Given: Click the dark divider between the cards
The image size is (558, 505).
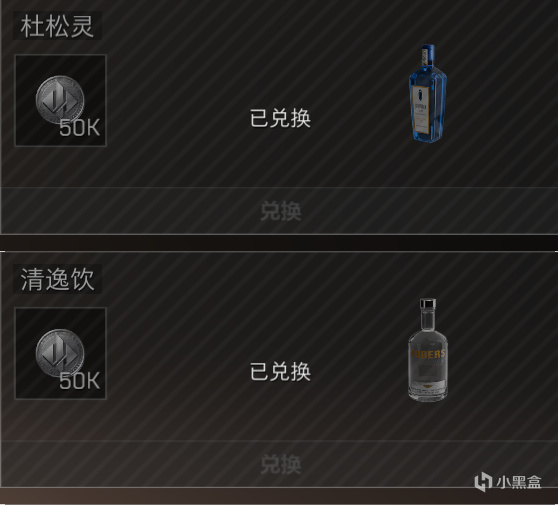Looking at the screenshot, I should (279, 243).
